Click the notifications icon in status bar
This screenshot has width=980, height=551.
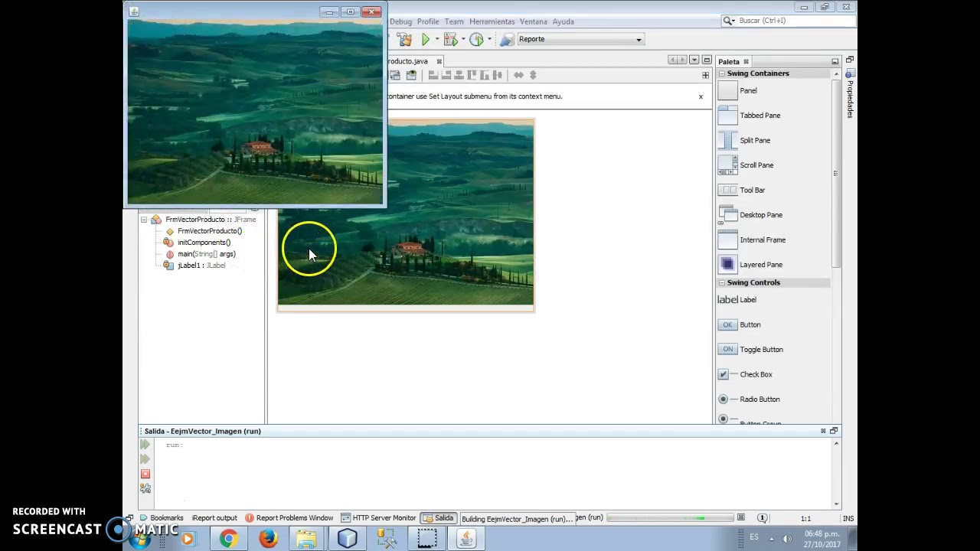click(x=762, y=518)
